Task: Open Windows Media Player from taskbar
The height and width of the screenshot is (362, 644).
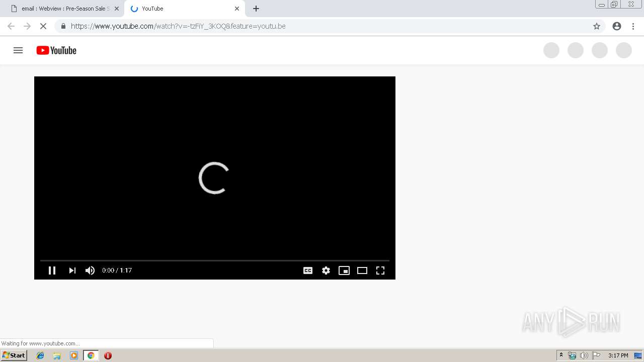Action: pyautogui.click(x=74, y=355)
